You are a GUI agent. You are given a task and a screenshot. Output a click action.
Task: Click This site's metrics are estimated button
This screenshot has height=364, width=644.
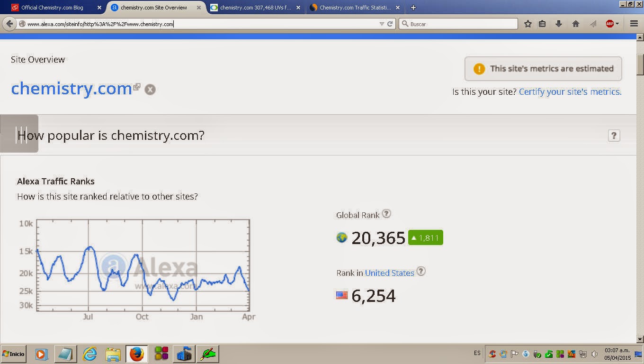tap(543, 69)
